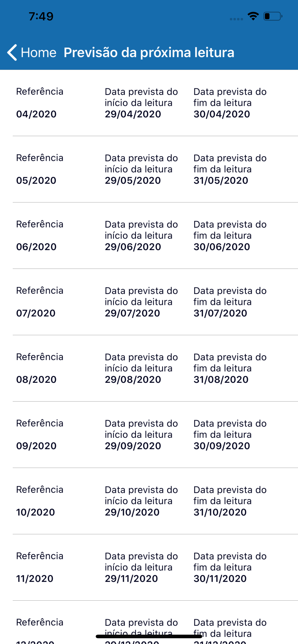This screenshot has height=644, width=298.
Task: Tap the back chevron arrow icon
Action: 12,52
